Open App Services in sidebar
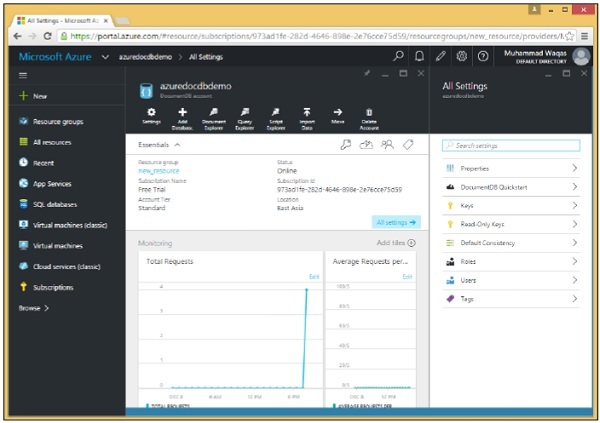Image resolution: width=600 pixels, height=423 pixels. click(x=45, y=183)
